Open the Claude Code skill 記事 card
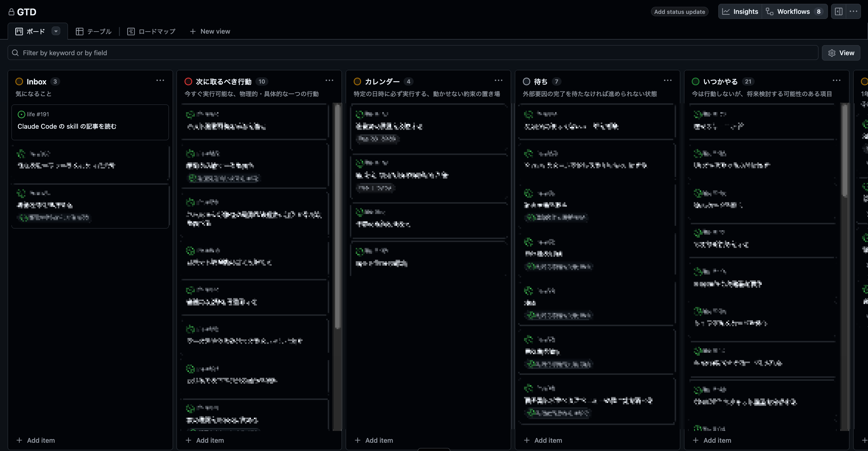868x451 pixels. [67, 126]
